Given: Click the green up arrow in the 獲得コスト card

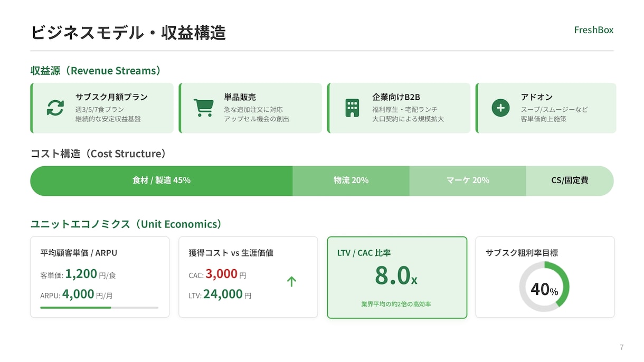Looking at the screenshot, I should point(291,281).
